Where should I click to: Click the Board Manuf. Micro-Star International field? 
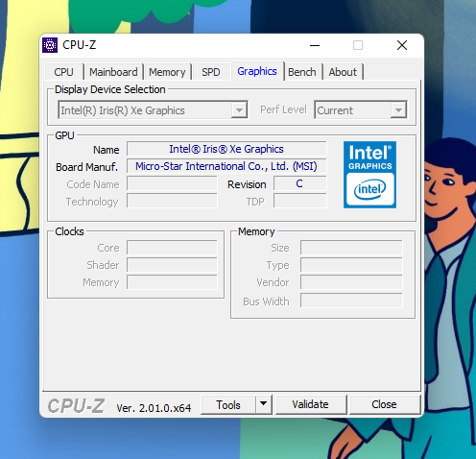226,166
